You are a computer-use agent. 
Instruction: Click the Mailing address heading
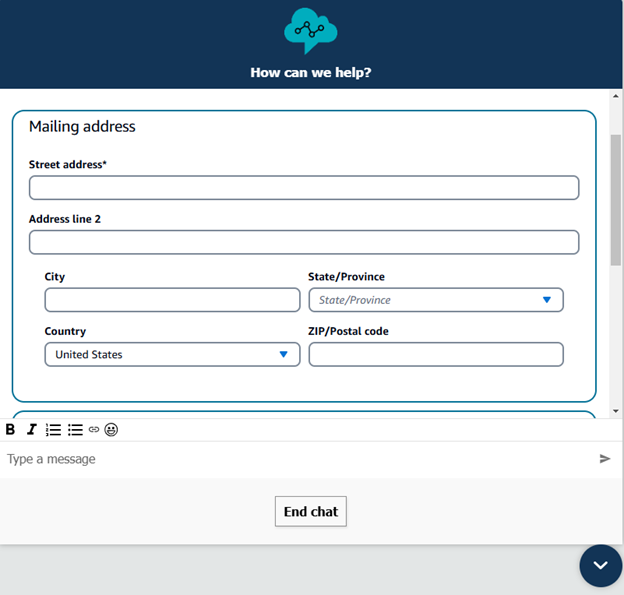pos(82,127)
